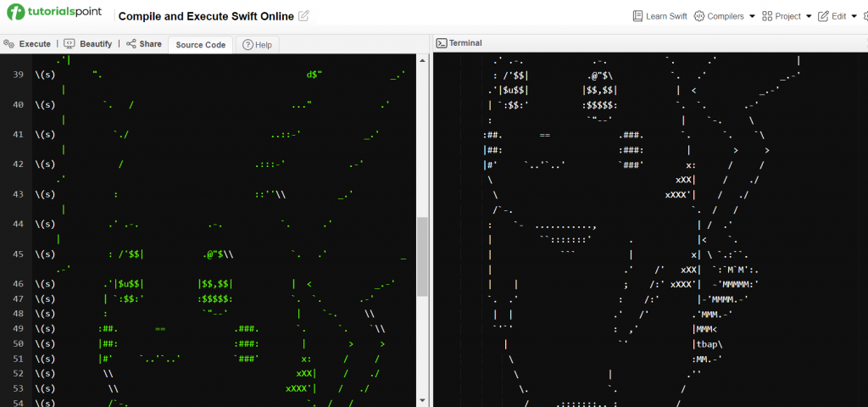The width and height of the screenshot is (868, 407).
Task: Click the tutorialspoint logo
Action: pos(54,12)
